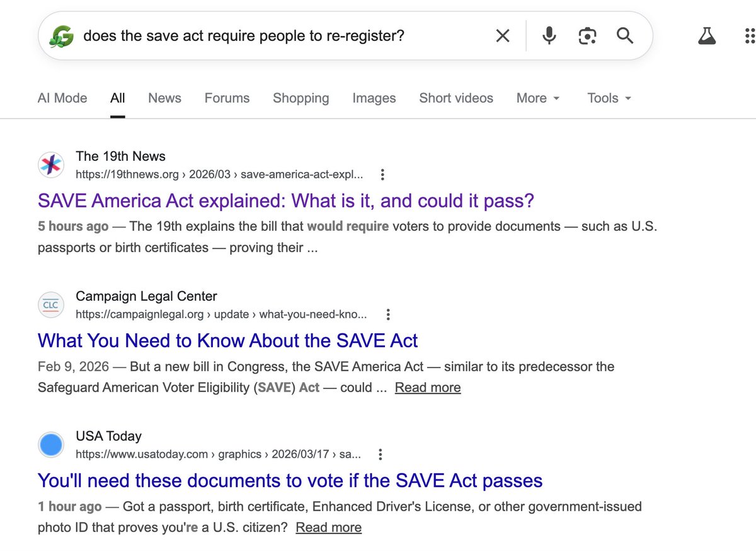Switch to Images tab
Viewport: 756px width, 551px height.
click(x=374, y=98)
